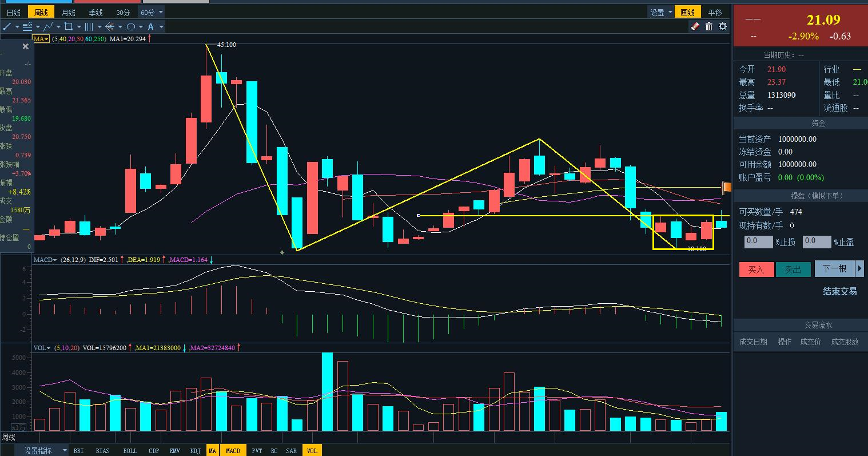Click the trash can to delete all drawings
The height and width of the screenshot is (456, 868).
709,26
